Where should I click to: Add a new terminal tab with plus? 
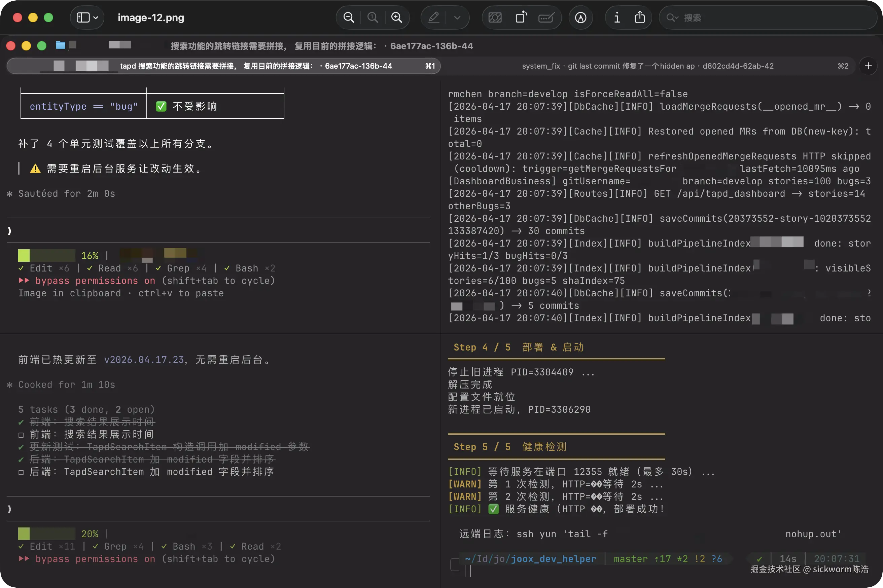pyautogui.click(x=868, y=66)
